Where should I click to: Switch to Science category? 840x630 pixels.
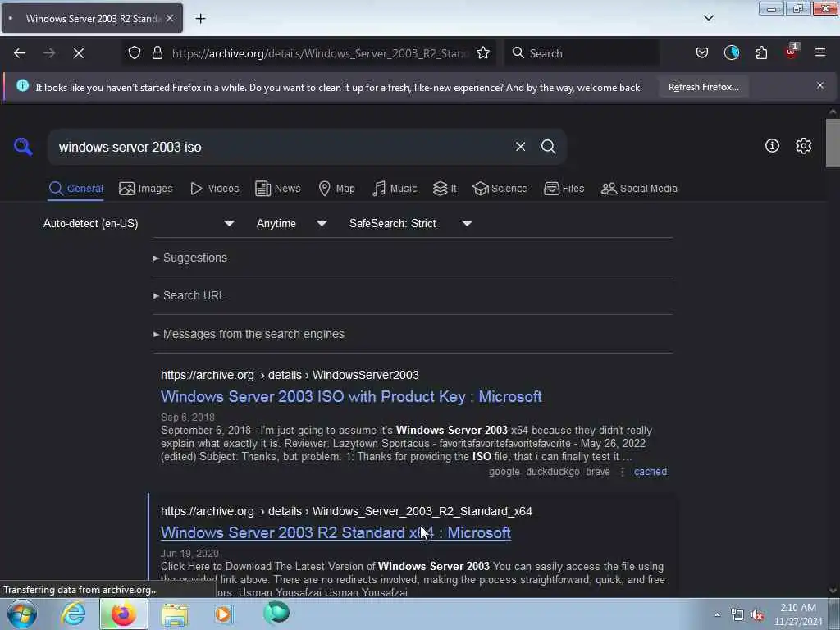(500, 189)
